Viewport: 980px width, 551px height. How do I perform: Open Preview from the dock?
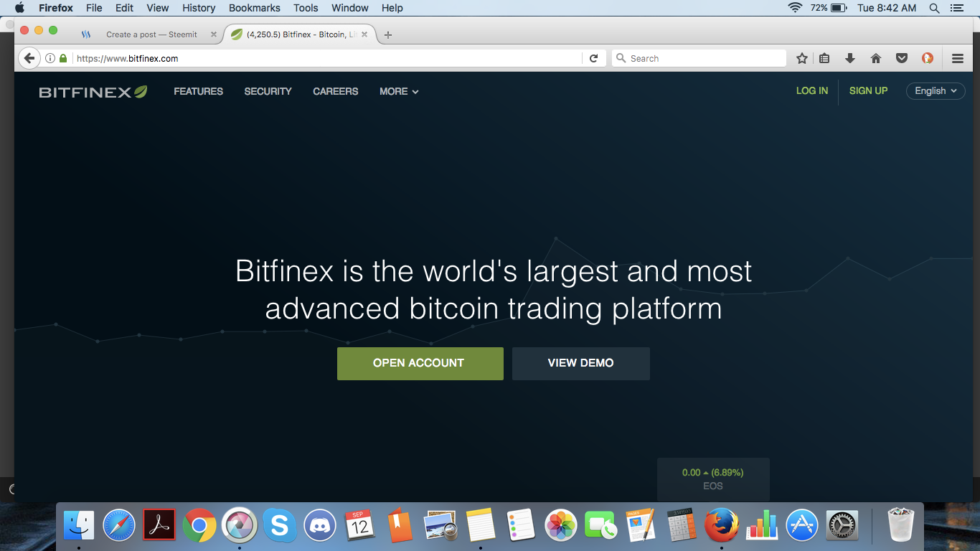pos(440,525)
